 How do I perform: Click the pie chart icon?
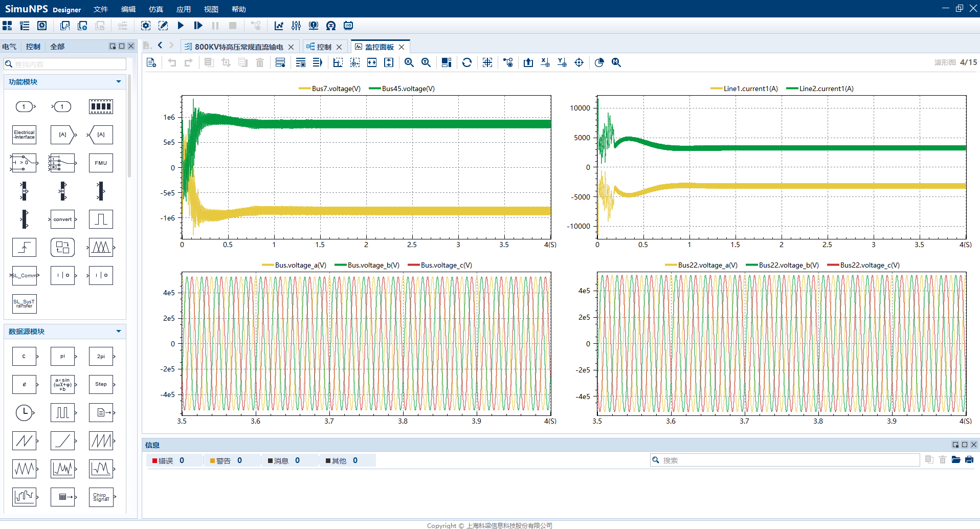point(599,62)
